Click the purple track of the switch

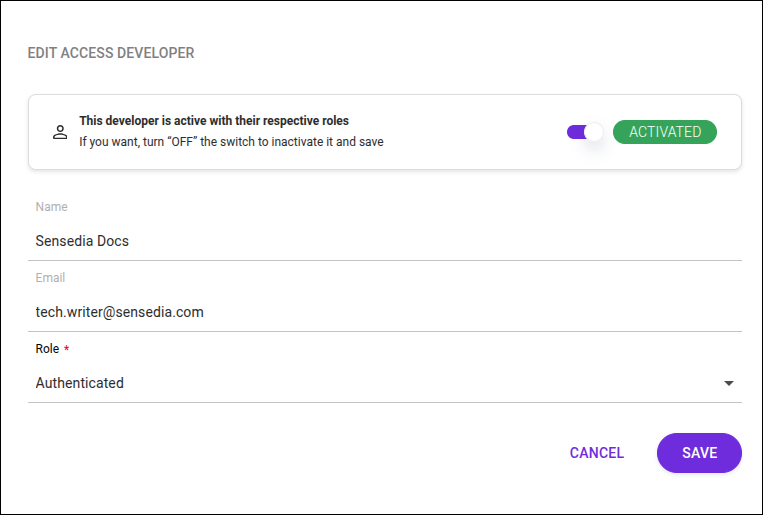click(574, 132)
